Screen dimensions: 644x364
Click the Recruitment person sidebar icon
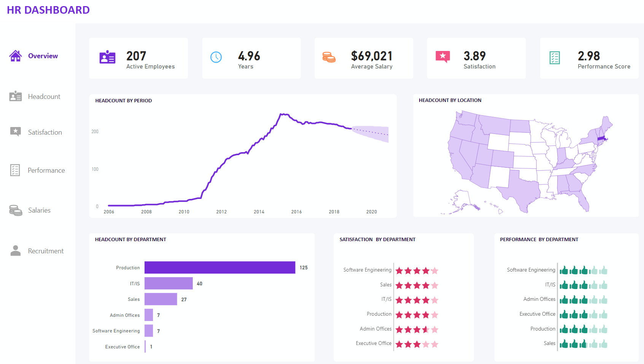[x=16, y=251]
